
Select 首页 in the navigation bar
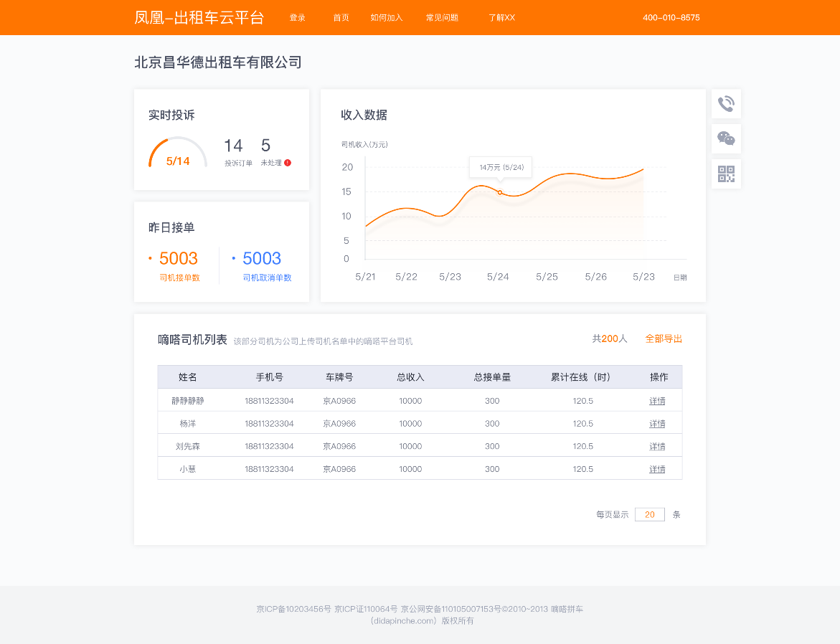pos(340,18)
